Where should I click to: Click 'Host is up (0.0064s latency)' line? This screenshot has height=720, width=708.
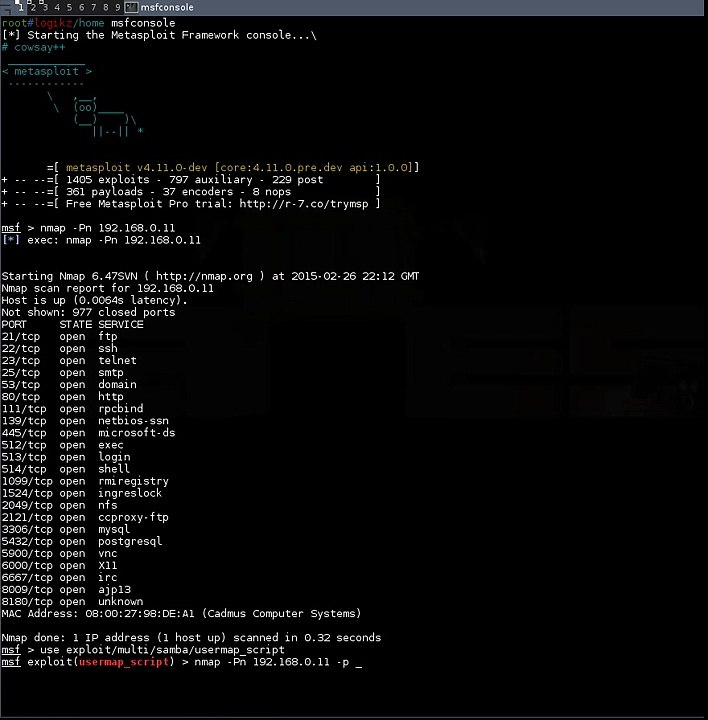[95, 300]
